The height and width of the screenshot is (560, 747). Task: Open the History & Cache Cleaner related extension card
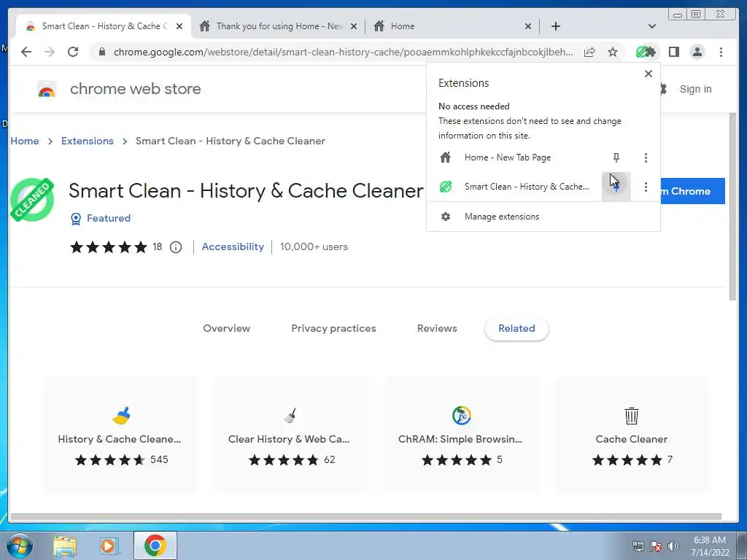coord(120,435)
